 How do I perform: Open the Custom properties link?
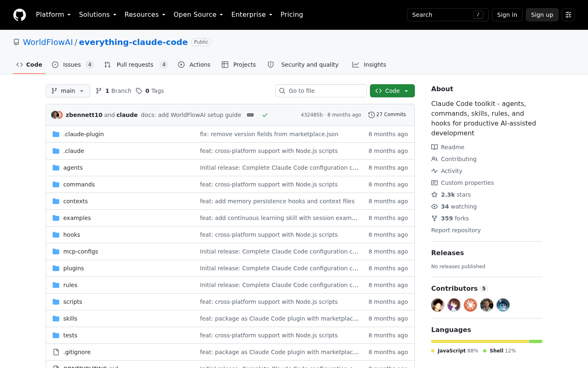point(467,183)
